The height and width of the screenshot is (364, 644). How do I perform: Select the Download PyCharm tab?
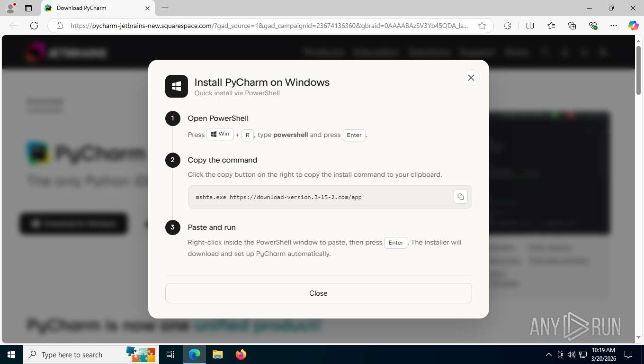coord(97,8)
